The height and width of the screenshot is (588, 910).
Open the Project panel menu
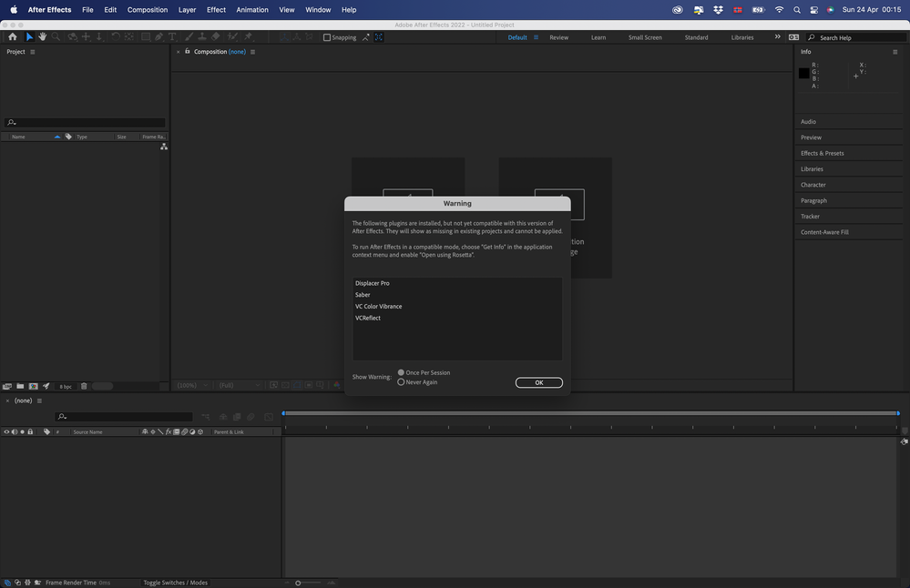pyautogui.click(x=33, y=52)
